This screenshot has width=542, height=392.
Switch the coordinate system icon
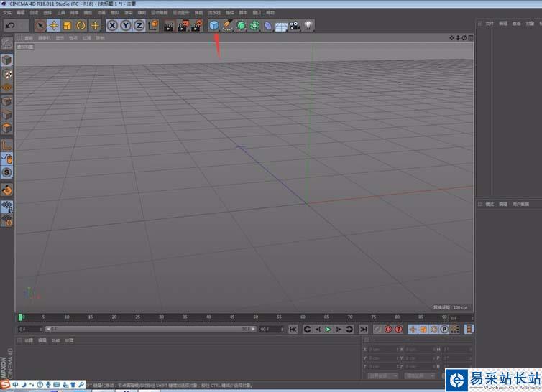click(153, 25)
